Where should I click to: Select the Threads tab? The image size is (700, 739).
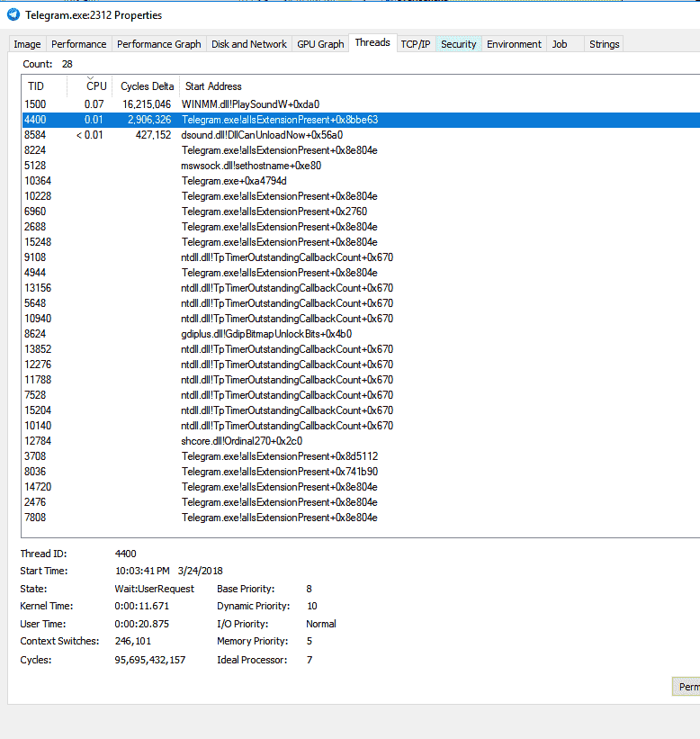tap(372, 43)
